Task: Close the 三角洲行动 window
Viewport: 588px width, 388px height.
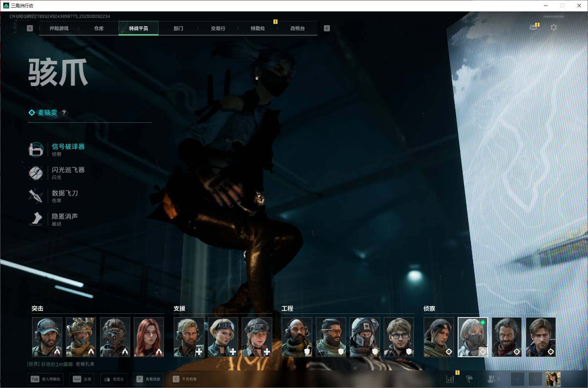Action: [x=579, y=6]
